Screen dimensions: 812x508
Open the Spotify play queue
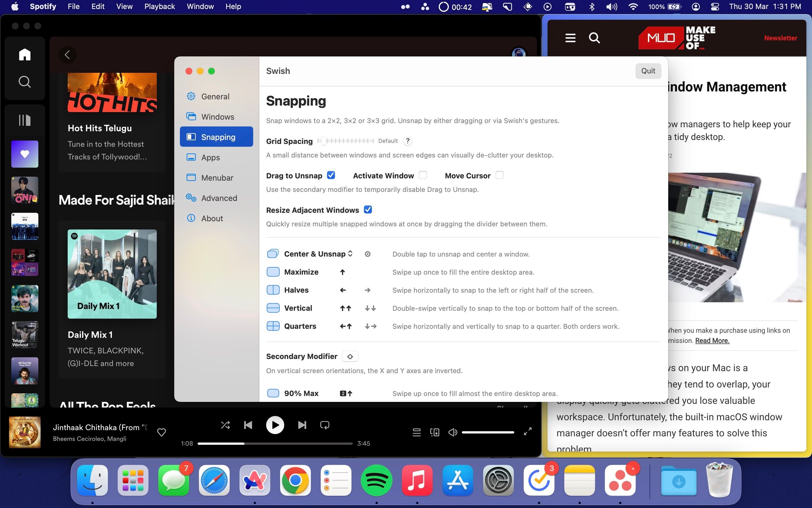coord(416,432)
